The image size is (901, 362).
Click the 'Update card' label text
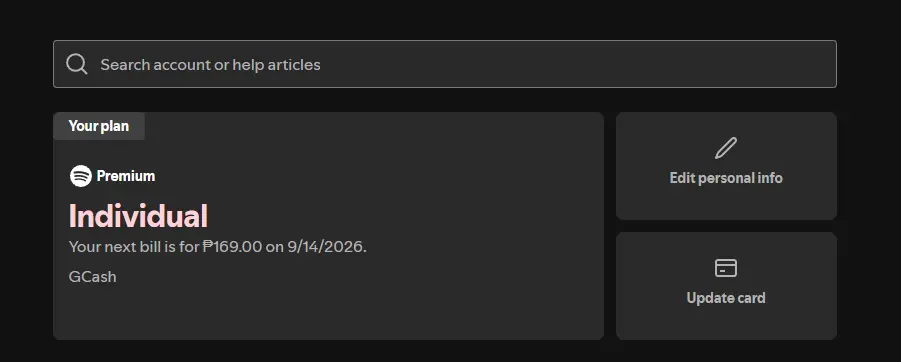click(726, 298)
